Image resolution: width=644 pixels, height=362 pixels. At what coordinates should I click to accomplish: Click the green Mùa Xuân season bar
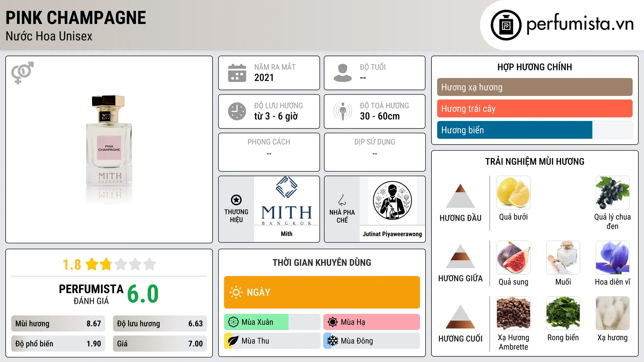pos(272,322)
